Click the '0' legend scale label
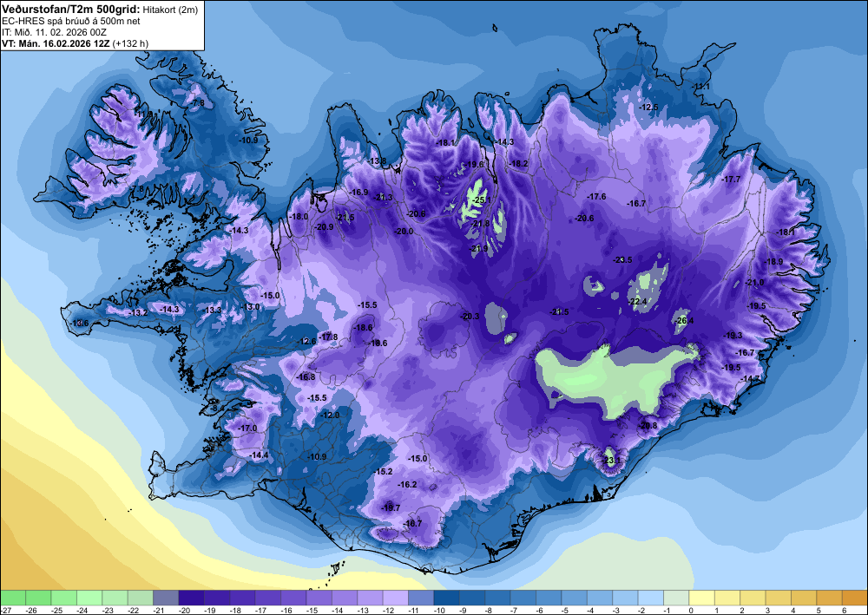This screenshot has height=615, width=868. click(x=690, y=611)
